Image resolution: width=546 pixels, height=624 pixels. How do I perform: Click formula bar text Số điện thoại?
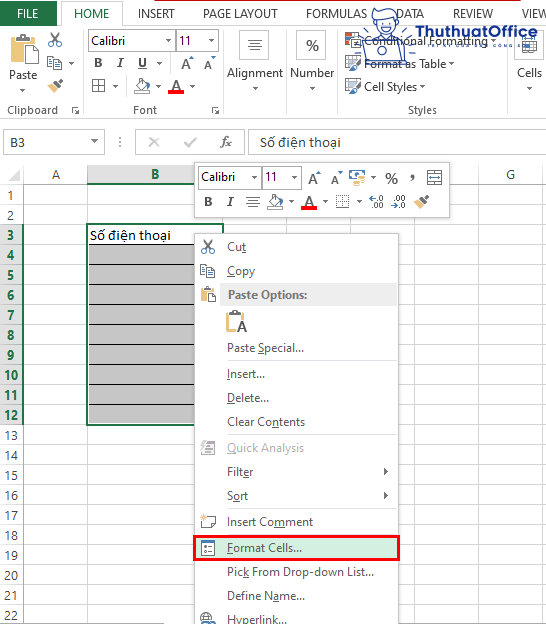(x=300, y=142)
